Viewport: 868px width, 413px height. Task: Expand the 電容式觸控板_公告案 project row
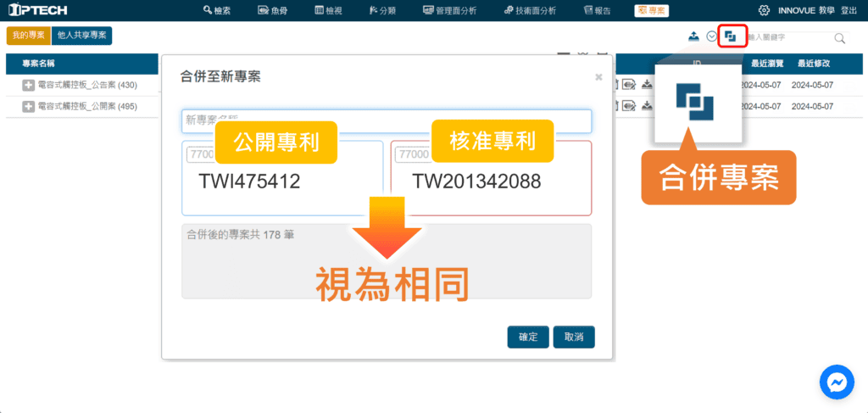(x=28, y=85)
